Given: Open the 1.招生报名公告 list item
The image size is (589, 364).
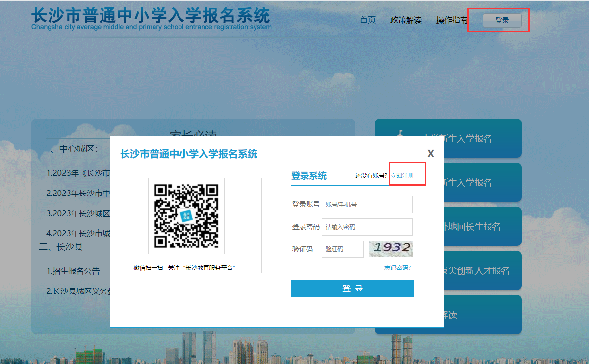Looking at the screenshot, I should pos(73,271).
